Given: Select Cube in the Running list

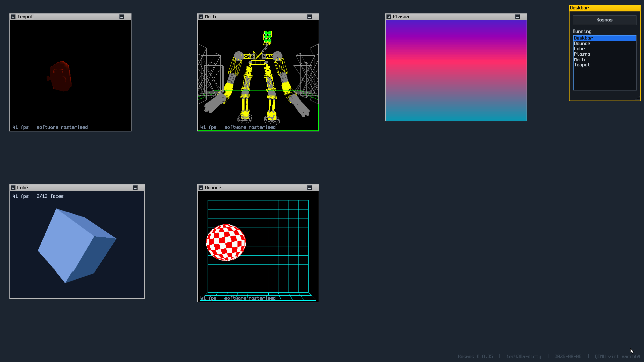Looking at the screenshot, I should click(604, 49).
